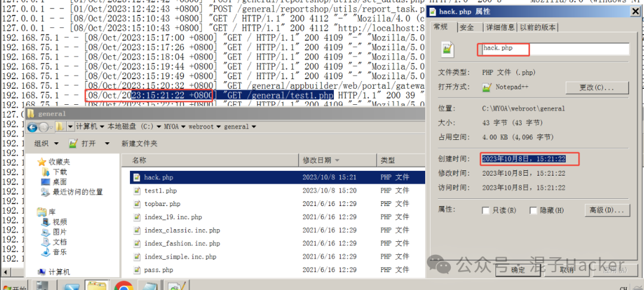Switch to the 以前的版本 tab
Viewport: 644px width, 290px height.
pos(538,27)
